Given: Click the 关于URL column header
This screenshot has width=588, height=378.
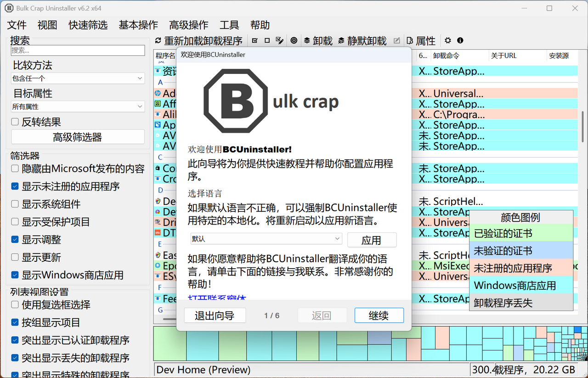Looking at the screenshot, I should (518, 56).
